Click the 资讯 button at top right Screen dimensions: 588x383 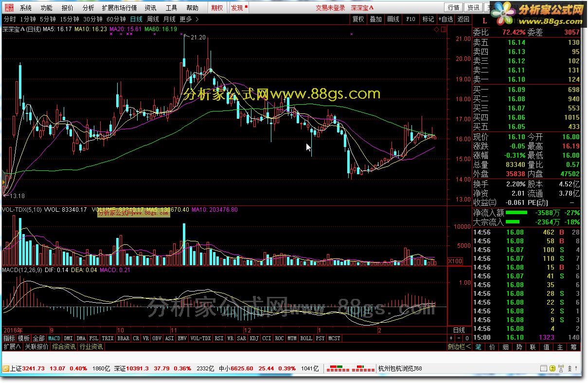473,7
